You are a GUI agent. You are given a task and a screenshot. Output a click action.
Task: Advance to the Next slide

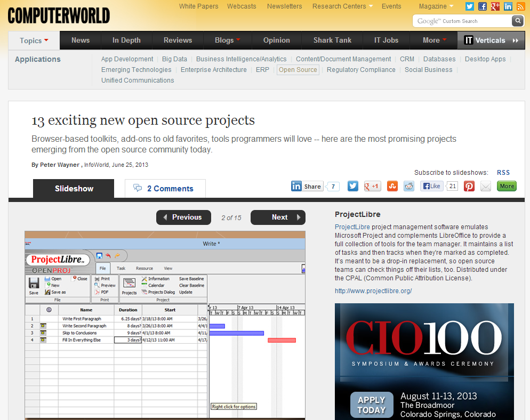click(278, 217)
